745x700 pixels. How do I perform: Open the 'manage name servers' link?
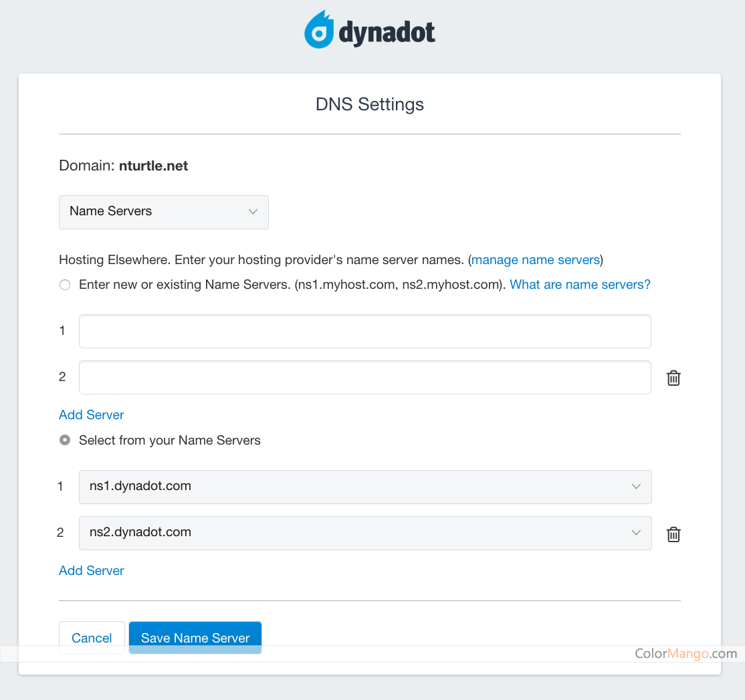point(535,260)
